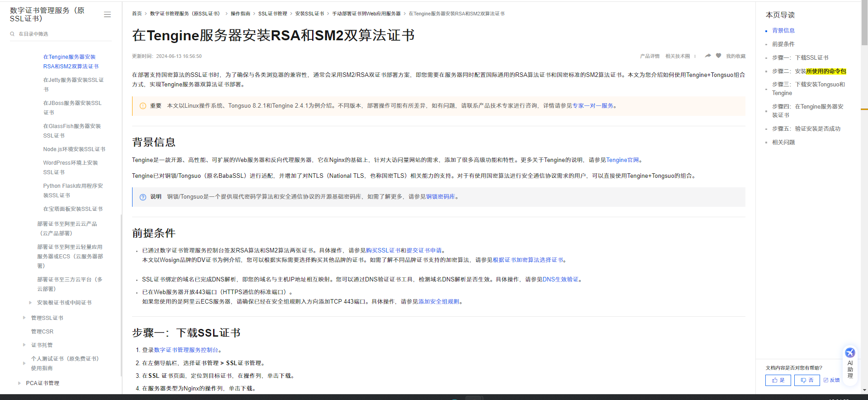
Task: Open 产品详情 link
Action: [x=650, y=56]
